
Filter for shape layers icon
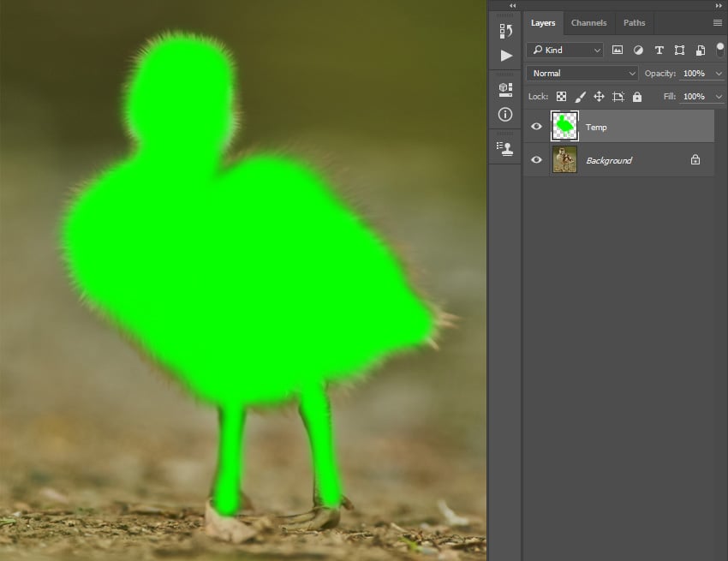coord(680,51)
